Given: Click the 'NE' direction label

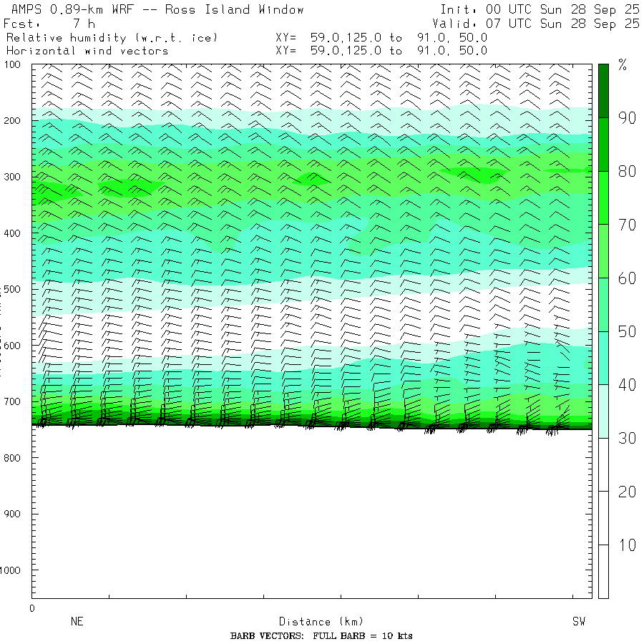Looking at the screenshot, I should tap(77, 621).
